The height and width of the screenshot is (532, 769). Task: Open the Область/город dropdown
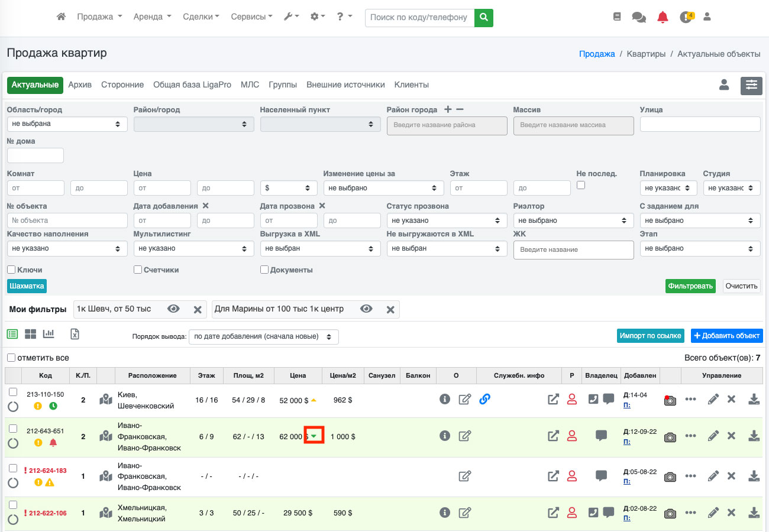pyautogui.click(x=67, y=124)
